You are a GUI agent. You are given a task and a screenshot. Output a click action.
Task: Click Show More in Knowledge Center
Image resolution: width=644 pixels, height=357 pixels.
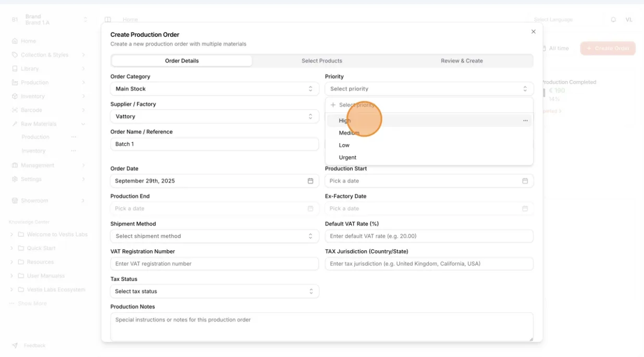point(28,303)
